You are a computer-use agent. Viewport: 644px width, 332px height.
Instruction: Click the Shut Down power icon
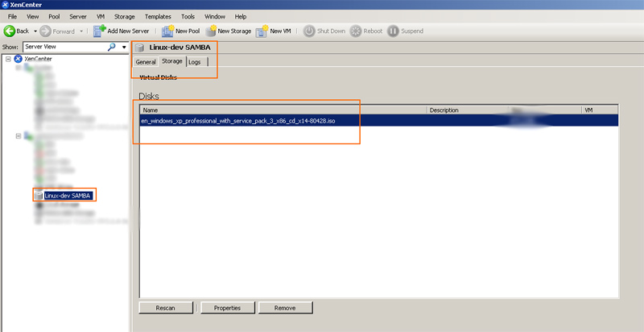coord(309,31)
